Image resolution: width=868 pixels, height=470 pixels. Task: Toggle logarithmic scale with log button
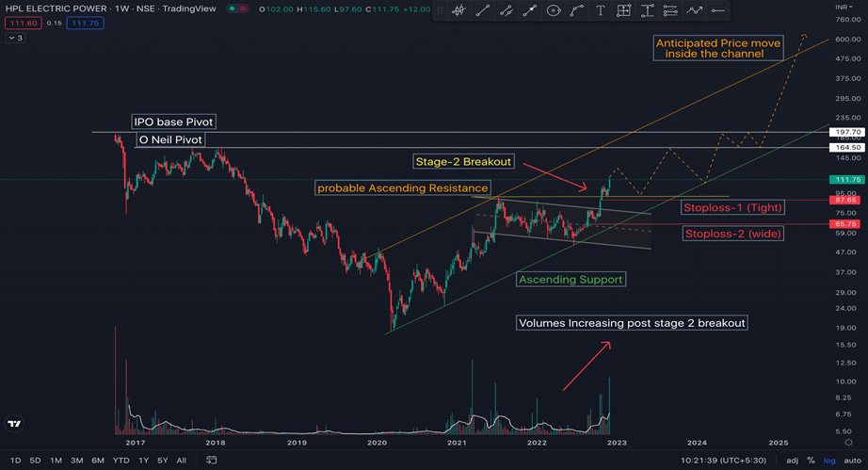tap(829, 460)
